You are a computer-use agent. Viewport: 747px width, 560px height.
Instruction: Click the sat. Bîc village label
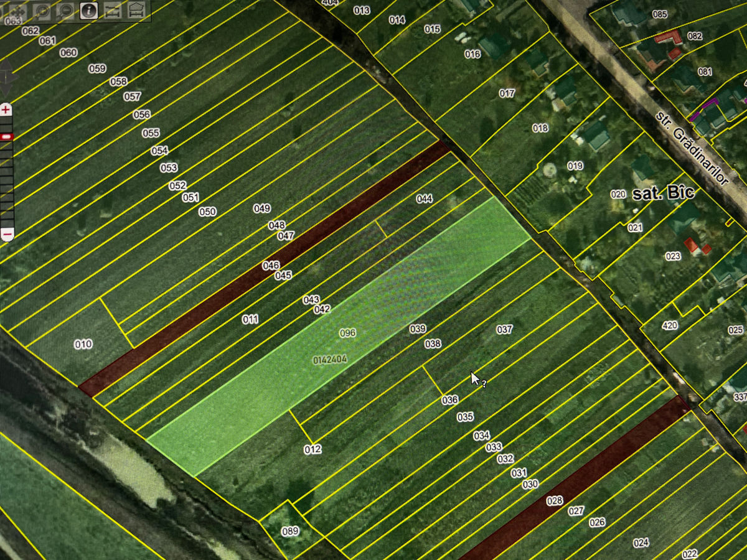[x=663, y=194]
